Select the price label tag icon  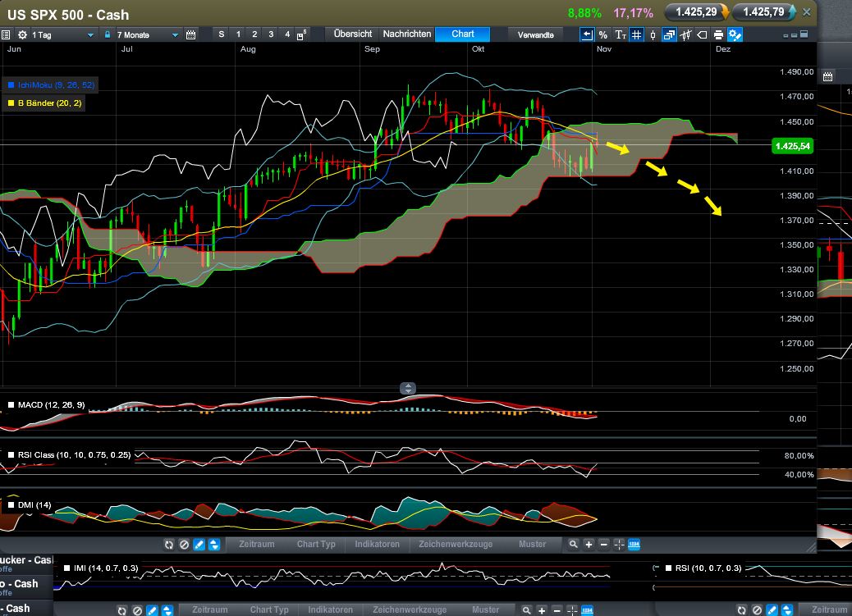(x=702, y=34)
